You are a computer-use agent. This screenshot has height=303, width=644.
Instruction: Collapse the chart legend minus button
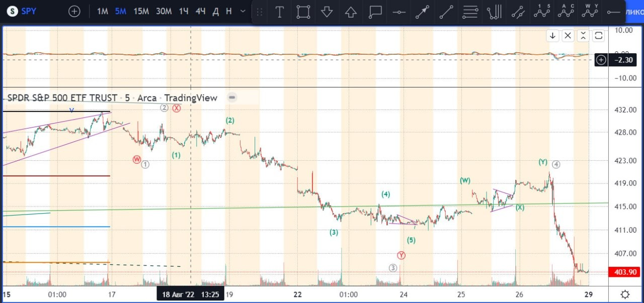[232, 97]
